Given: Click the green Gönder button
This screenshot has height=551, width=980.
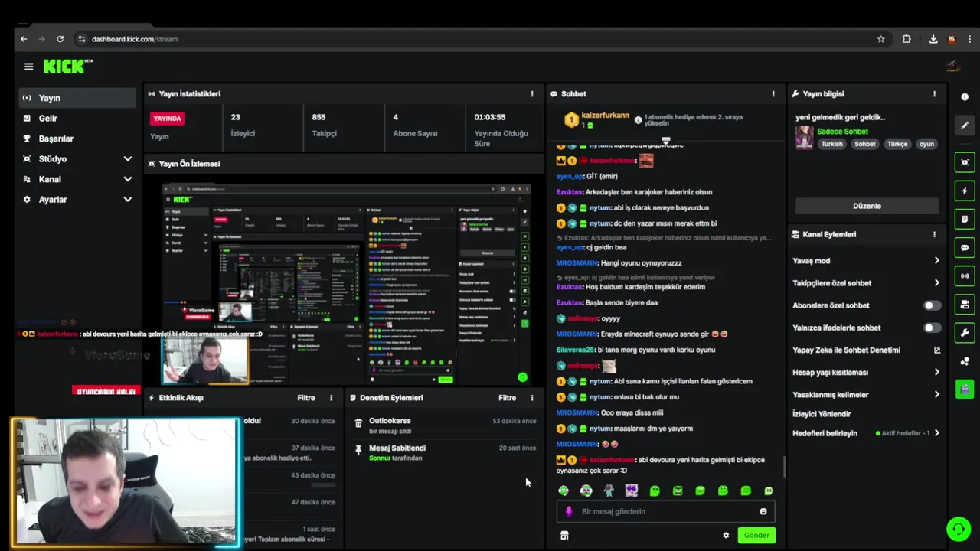Looking at the screenshot, I should pos(756,536).
